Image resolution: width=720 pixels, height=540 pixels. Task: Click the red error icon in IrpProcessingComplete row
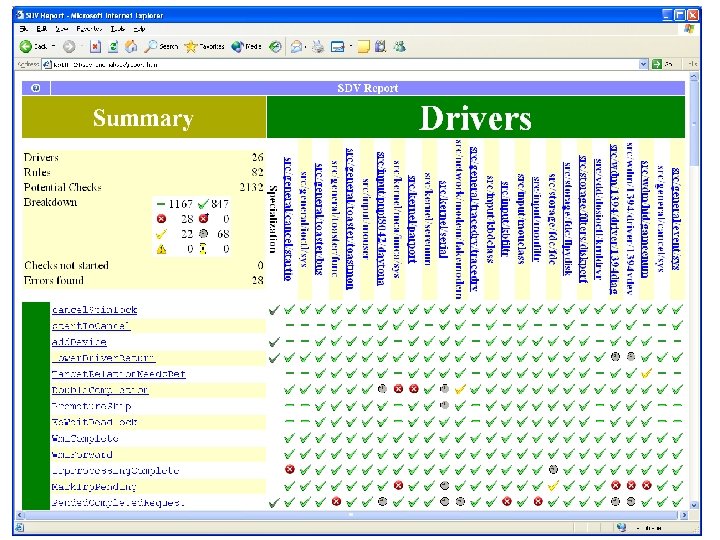[289, 468]
